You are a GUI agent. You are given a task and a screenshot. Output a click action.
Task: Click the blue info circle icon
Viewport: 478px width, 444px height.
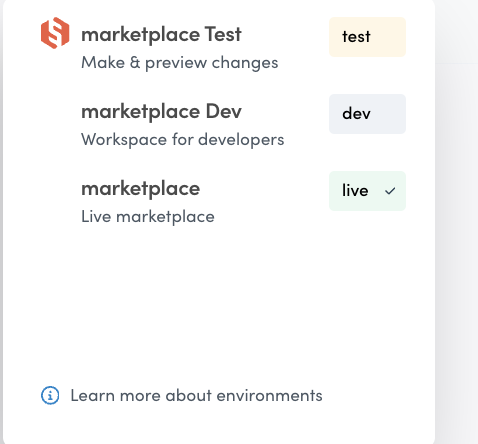[x=50, y=396]
